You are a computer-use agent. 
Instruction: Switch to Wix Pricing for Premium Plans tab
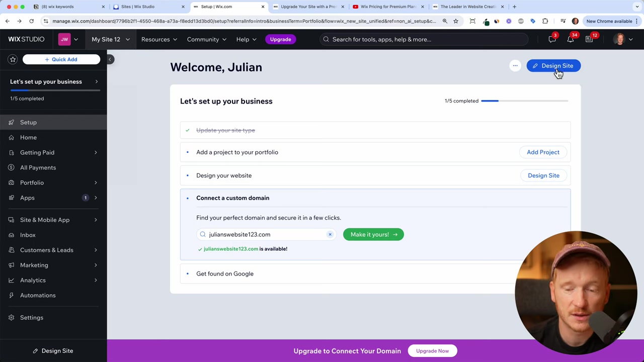pos(387,7)
